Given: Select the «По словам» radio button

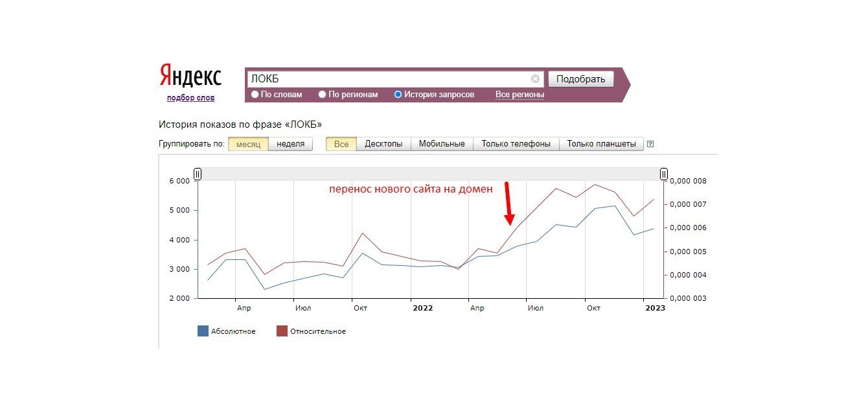Looking at the screenshot, I should [255, 95].
